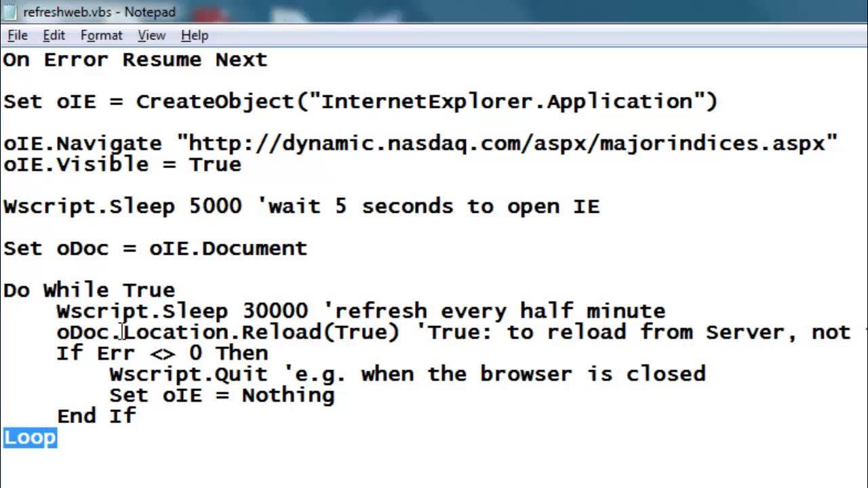The height and width of the screenshot is (488, 868).
Task: Click on the Set oDoc = oIE.Document line
Action: tap(155, 249)
